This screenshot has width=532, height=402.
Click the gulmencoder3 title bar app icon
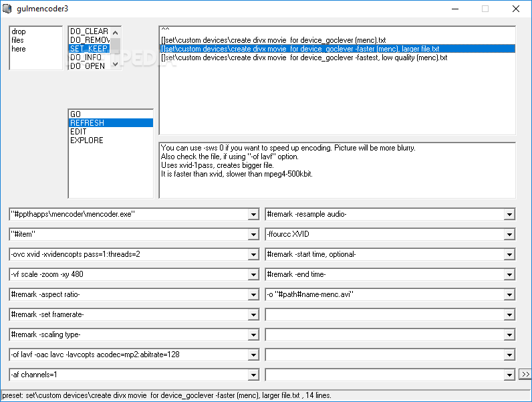[7, 9]
